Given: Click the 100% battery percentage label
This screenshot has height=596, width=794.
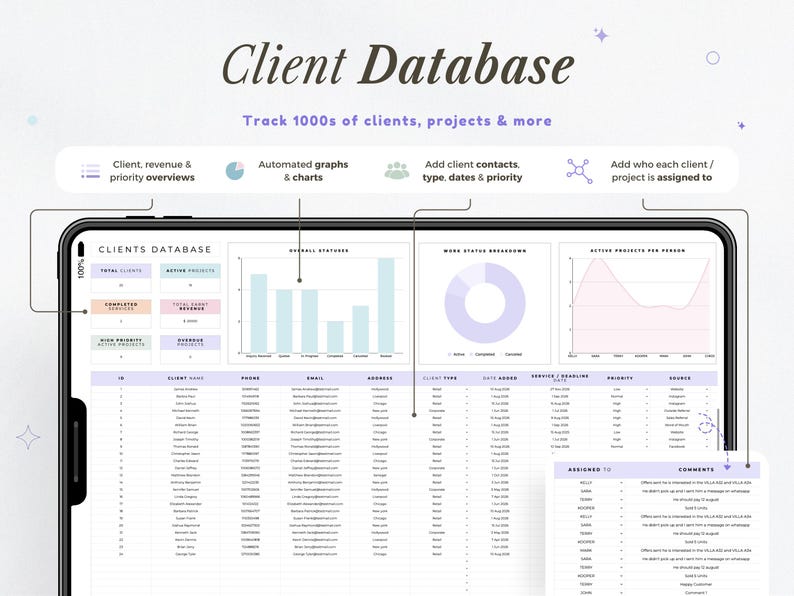Looking at the screenshot, I should tap(81, 269).
